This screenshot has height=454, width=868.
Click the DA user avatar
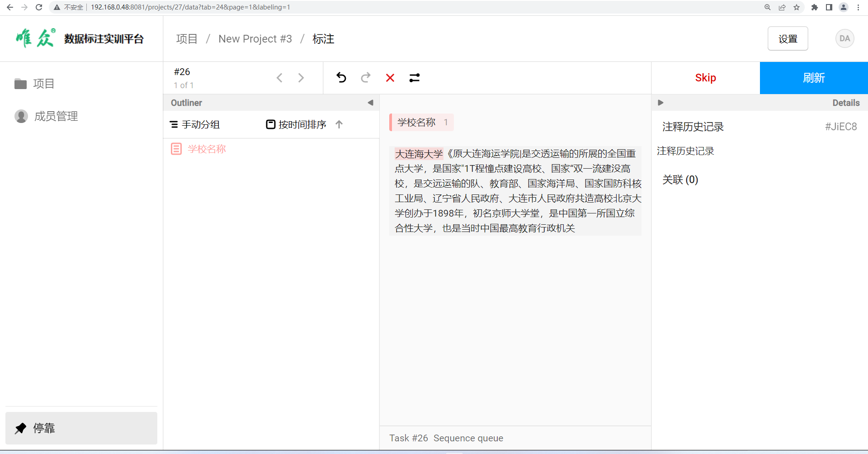(844, 38)
